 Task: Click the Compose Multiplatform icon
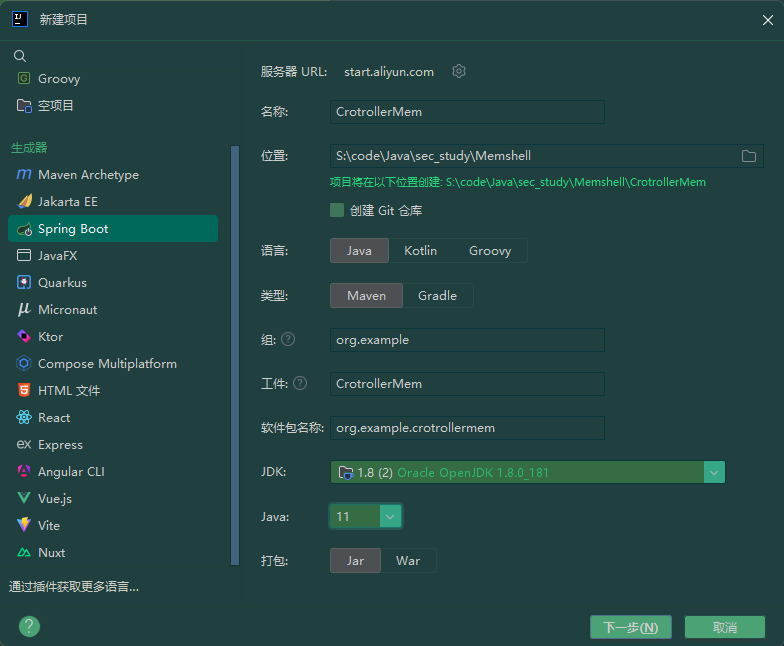tap(24, 364)
